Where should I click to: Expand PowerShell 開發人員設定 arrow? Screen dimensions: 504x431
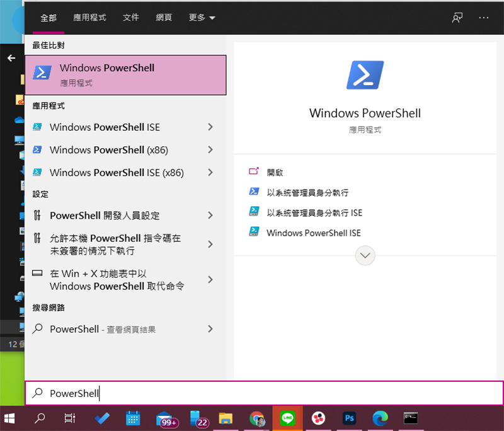coord(210,215)
